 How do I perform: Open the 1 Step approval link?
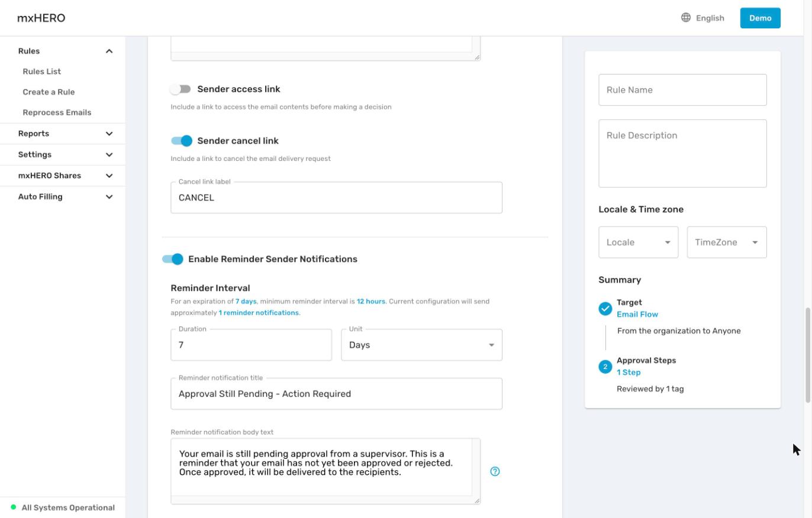629,373
